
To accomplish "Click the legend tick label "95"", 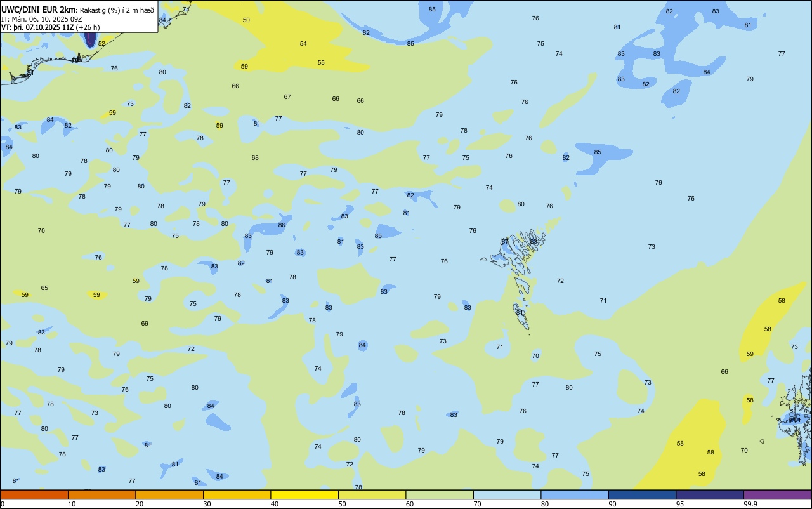I will [680, 504].
